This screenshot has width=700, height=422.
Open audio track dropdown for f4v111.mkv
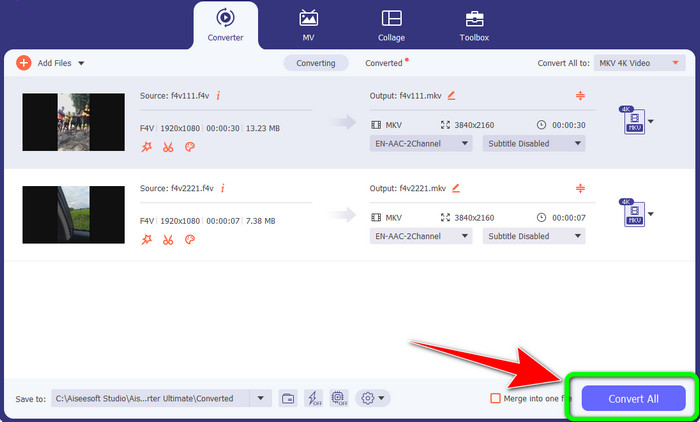[421, 143]
